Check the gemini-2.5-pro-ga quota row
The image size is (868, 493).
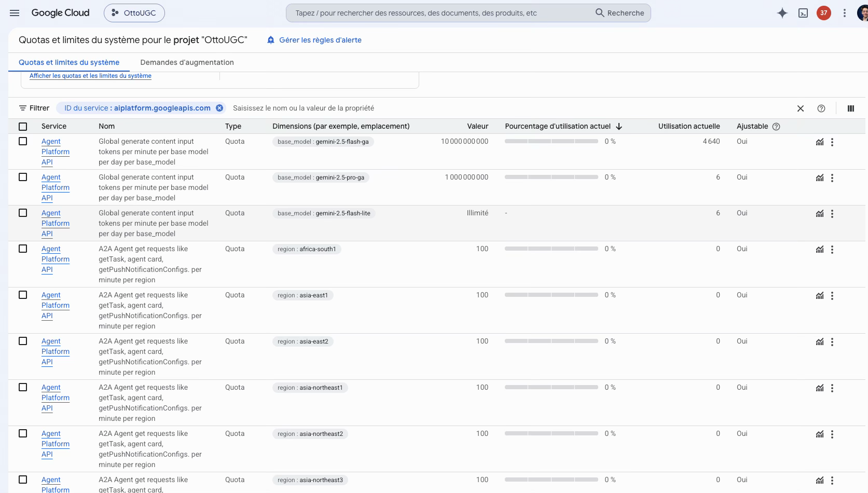coord(23,177)
